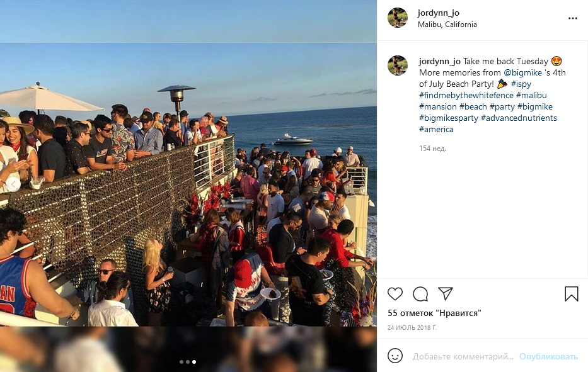The height and width of the screenshot is (372, 588).
Task: Open the three-dot more options menu
Action: (x=573, y=18)
